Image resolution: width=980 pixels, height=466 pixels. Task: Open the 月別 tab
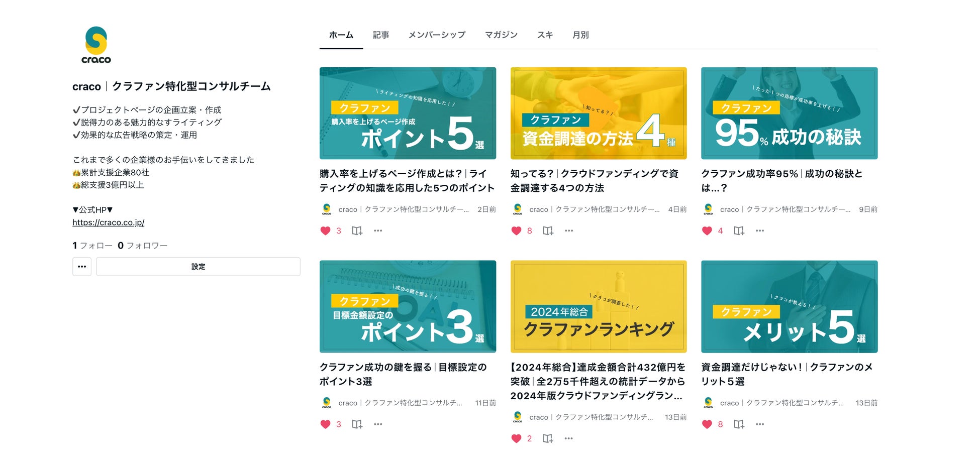(580, 35)
